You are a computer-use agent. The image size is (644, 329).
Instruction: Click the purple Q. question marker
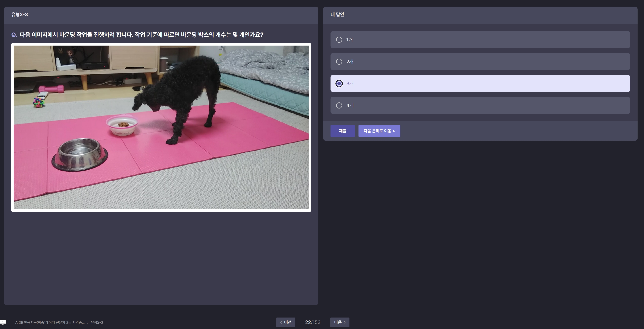(14, 35)
